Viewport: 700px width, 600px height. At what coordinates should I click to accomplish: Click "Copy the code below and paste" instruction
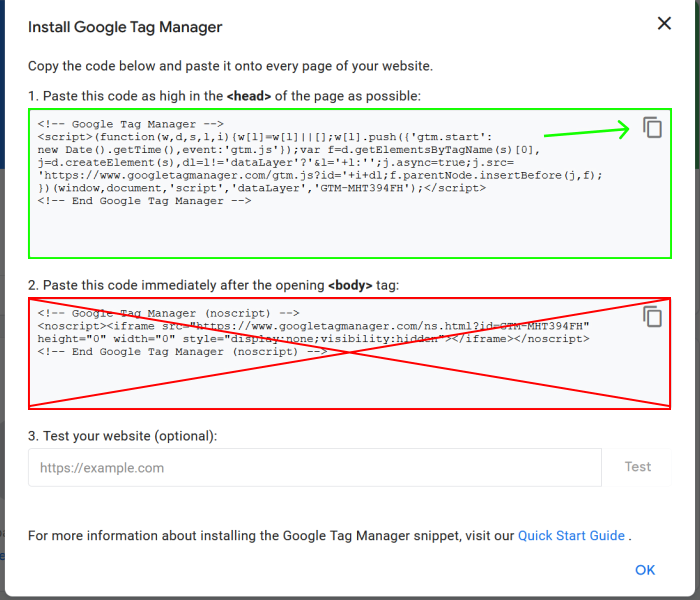point(230,66)
